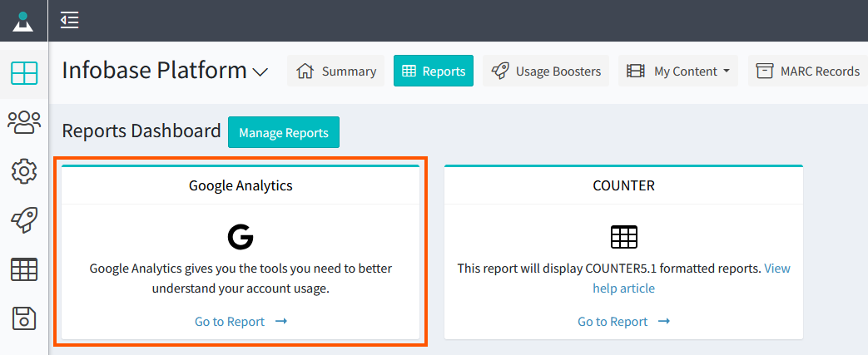This screenshot has width=868, height=355.
Task: Open the settings gear icon in the sidebar
Action: coord(24,171)
